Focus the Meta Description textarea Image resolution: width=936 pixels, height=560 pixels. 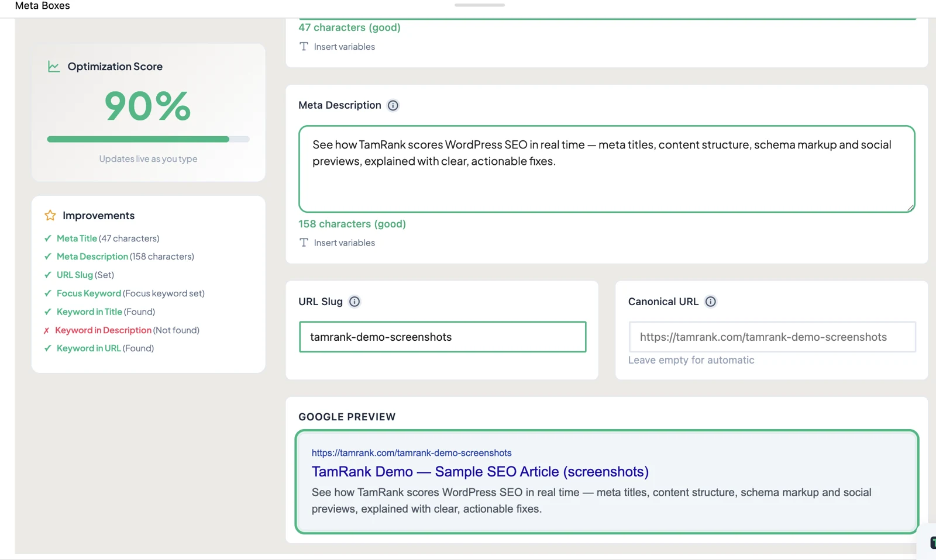coord(607,169)
